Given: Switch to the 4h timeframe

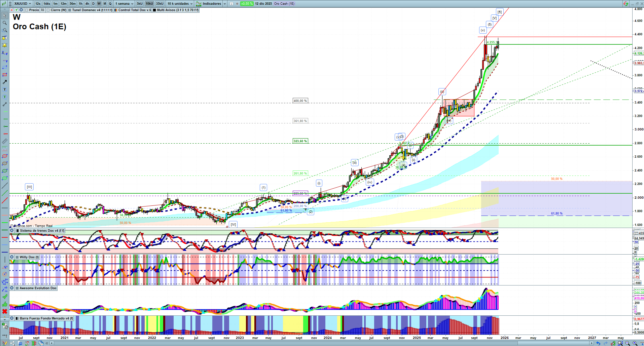Looking at the screenshot, I should (87, 4).
